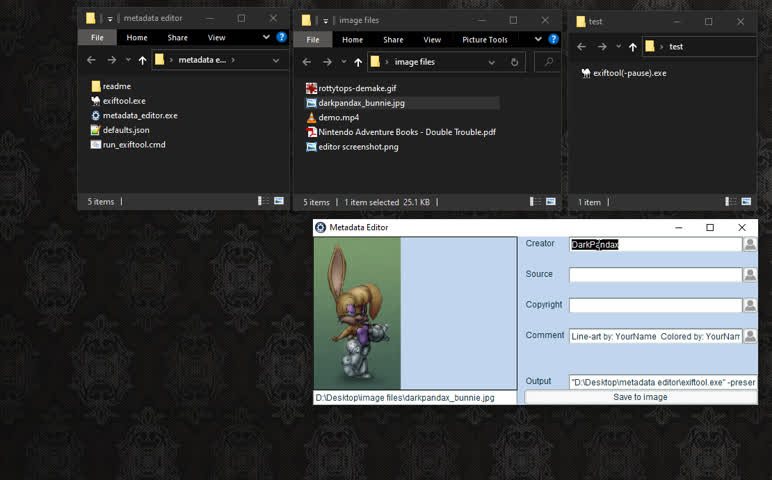Screen dimensions: 772x480
Task: Open help in the image files window
Action: tap(551, 38)
